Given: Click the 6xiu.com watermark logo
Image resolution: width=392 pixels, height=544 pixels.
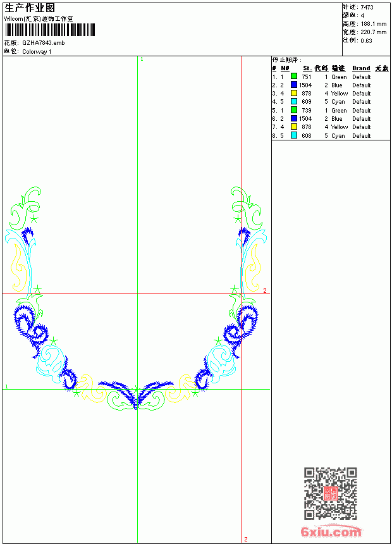Looking at the screenshot, I should point(331,531).
